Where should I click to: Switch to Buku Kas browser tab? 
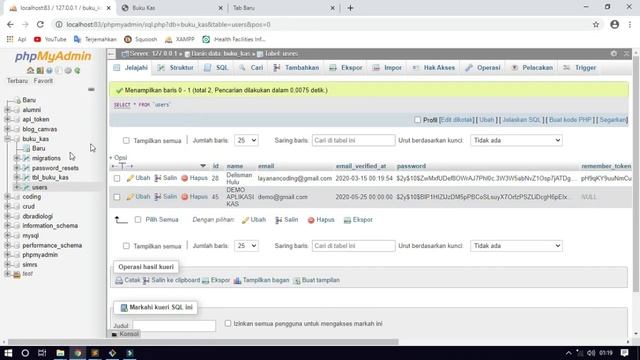(172, 8)
